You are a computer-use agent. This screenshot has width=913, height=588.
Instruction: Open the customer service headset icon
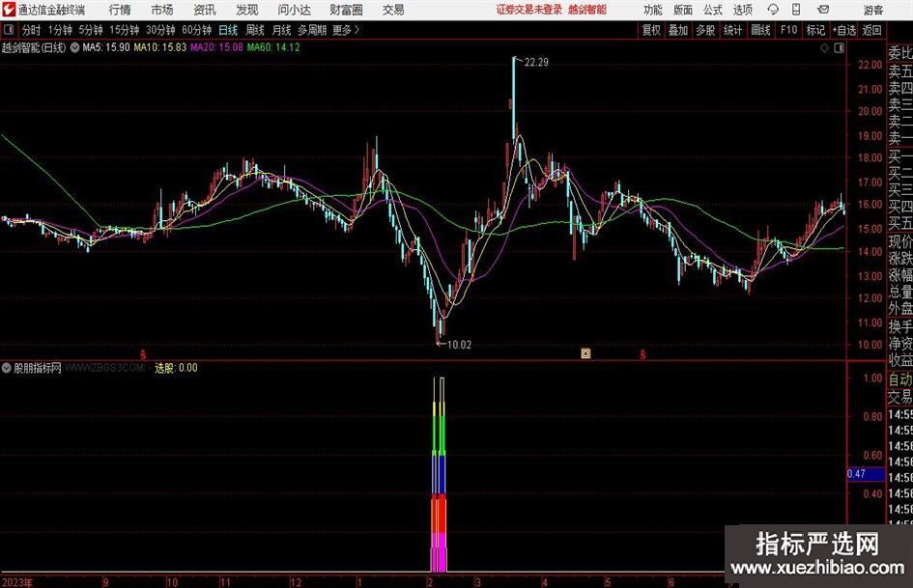[773, 10]
